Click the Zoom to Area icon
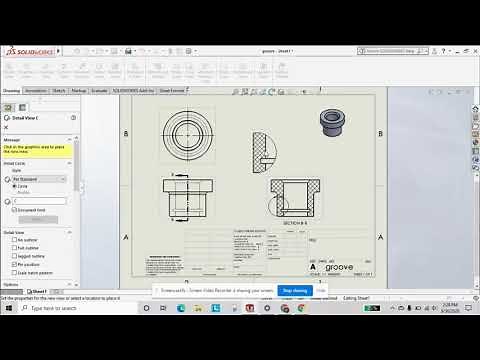 [x=245, y=92]
